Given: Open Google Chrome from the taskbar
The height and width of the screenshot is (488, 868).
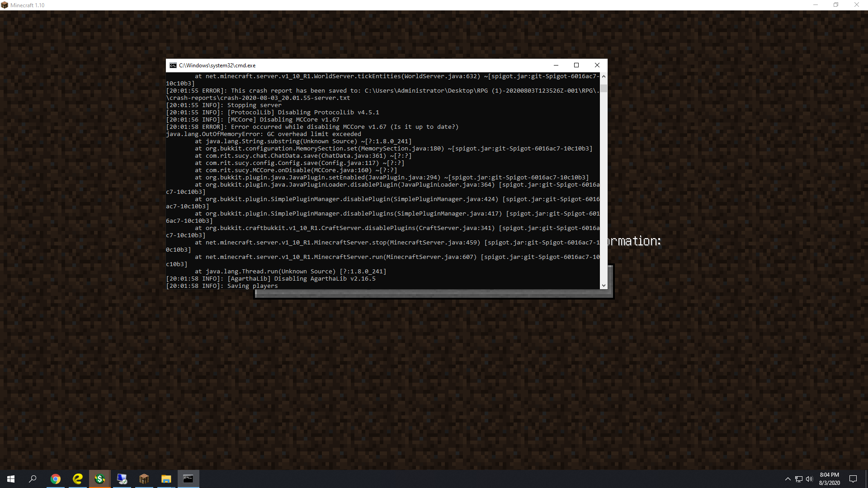Looking at the screenshot, I should tap(55, 479).
